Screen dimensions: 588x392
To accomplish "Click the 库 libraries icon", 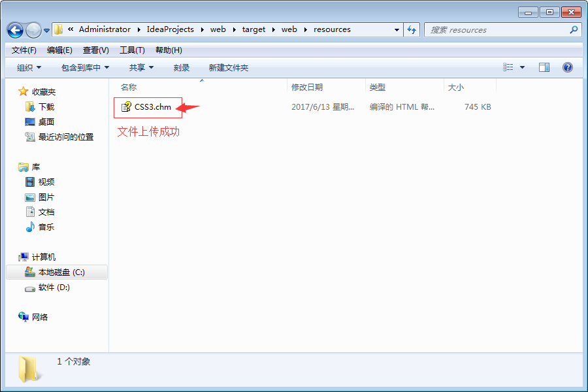I will pyautogui.click(x=24, y=167).
